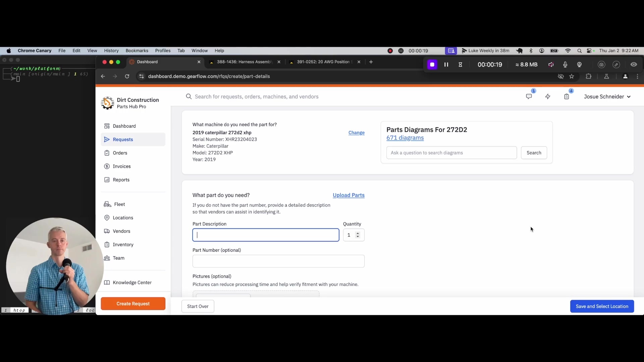Open the 671 diagrams link
The image size is (644, 362).
point(405,138)
